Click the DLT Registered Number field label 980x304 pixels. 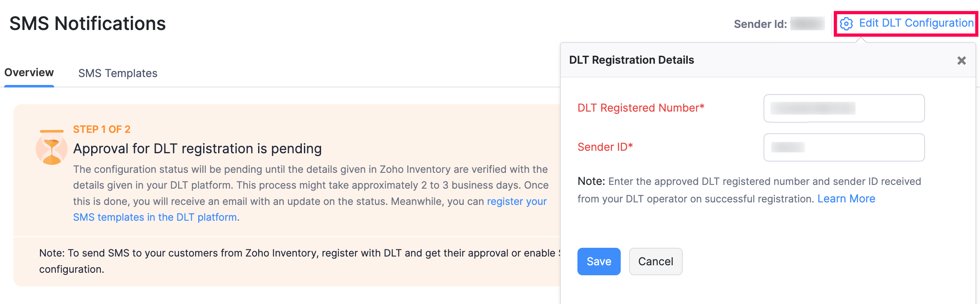pos(641,108)
